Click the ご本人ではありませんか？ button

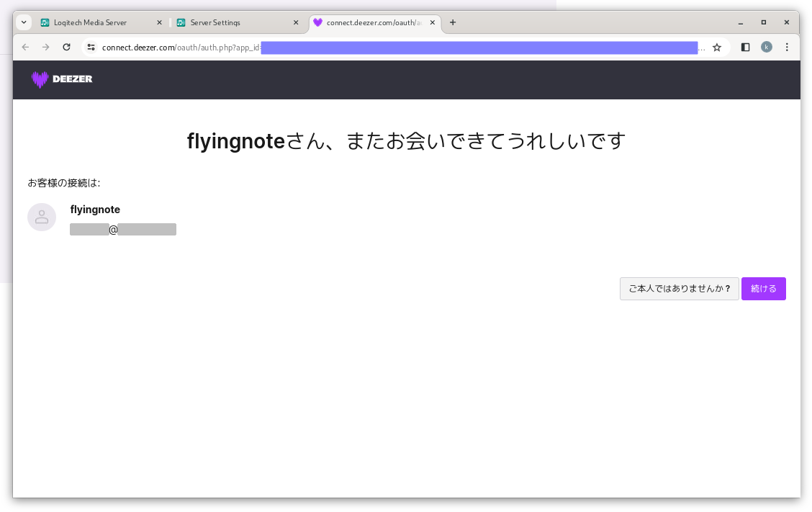(679, 289)
